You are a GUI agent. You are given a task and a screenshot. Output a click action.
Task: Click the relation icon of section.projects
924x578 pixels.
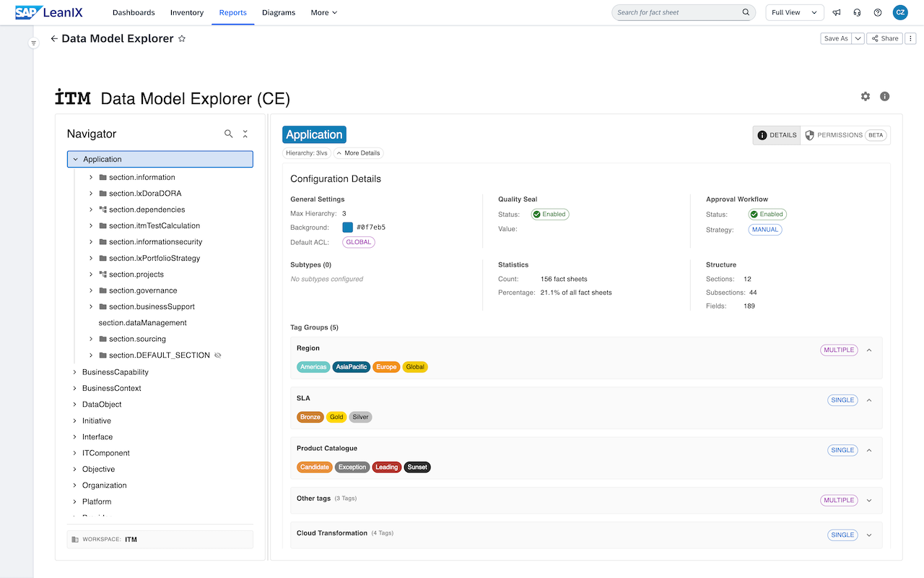[103, 275]
